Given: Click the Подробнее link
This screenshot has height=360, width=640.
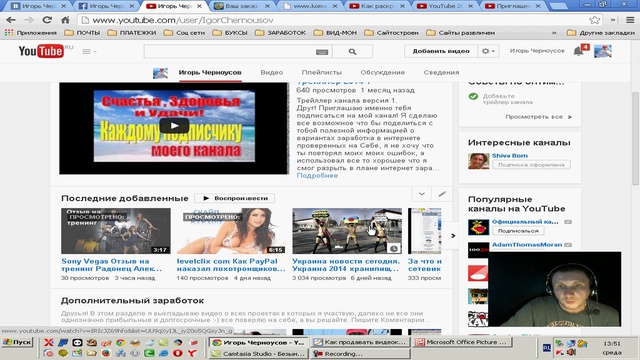Looking at the screenshot, I should (x=317, y=176).
